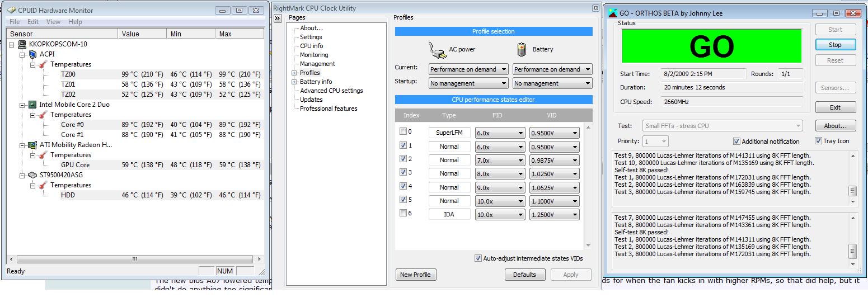
Task: Select the CPU info page
Action: (x=311, y=46)
